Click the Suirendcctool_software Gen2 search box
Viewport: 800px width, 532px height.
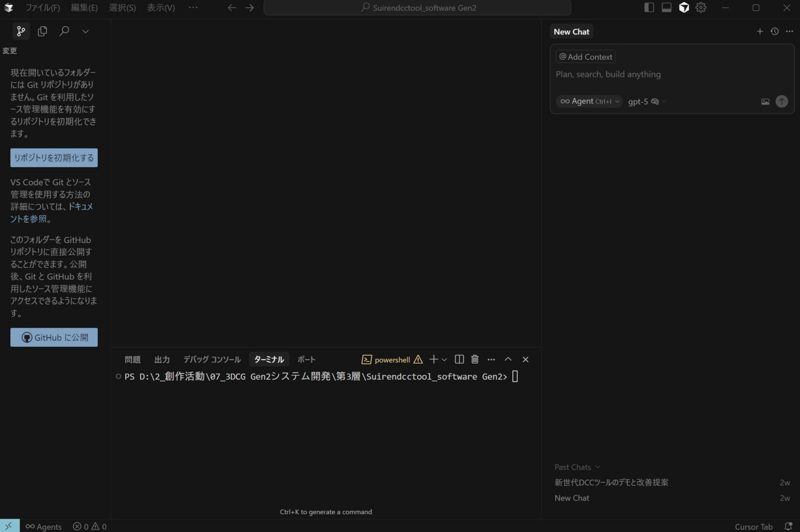tap(417, 8)
